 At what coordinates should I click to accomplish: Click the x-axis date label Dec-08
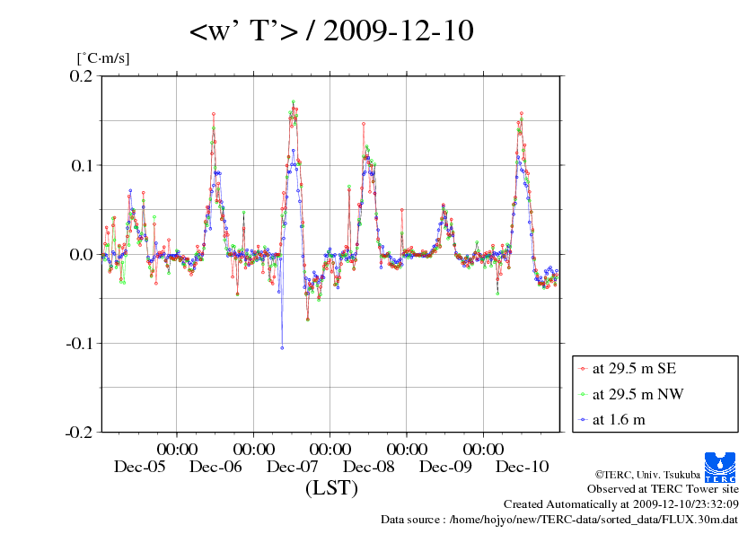(368, 467)
